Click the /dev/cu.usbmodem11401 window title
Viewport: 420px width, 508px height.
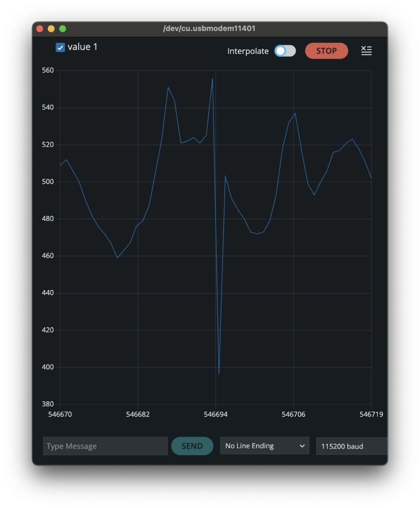point(209,29)
